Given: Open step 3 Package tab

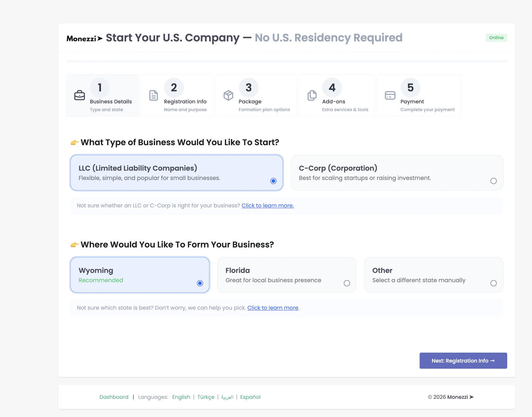Looking at the screenshot, I should [256, 95].
